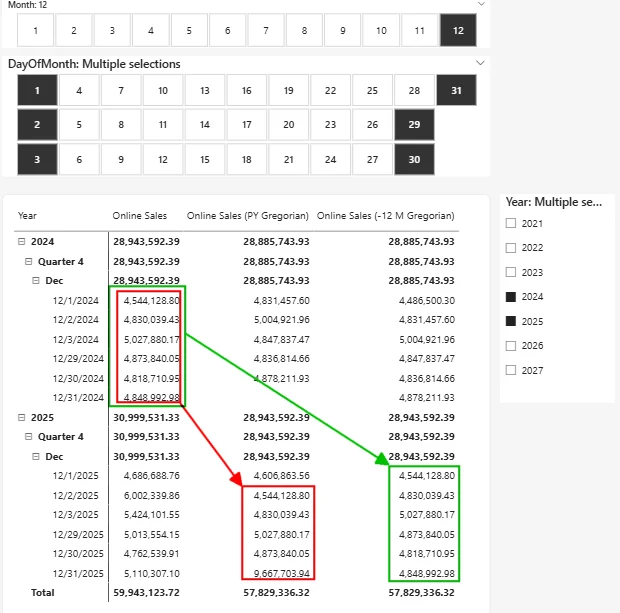Collapse the Month slicer chevron
620x613 pixels.
click(481, 4)
